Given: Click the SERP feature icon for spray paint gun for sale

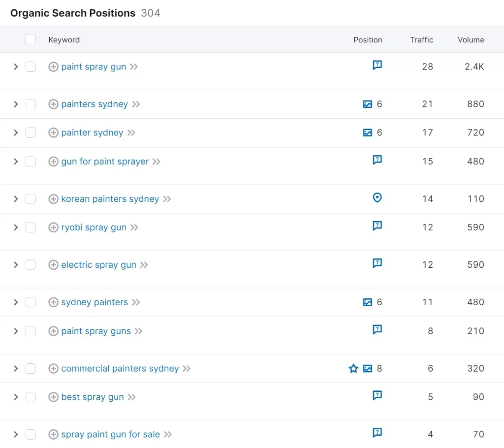Looking at the screenshot, I should (377, 433).
